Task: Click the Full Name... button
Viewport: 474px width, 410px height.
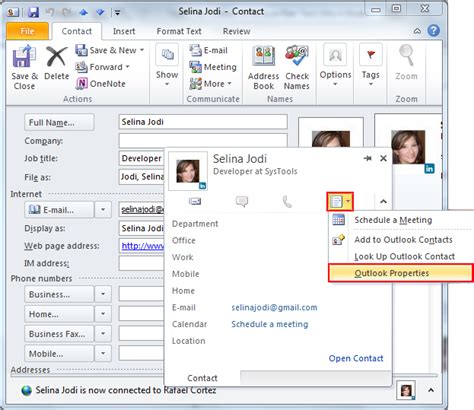Action: coord(59,122)
